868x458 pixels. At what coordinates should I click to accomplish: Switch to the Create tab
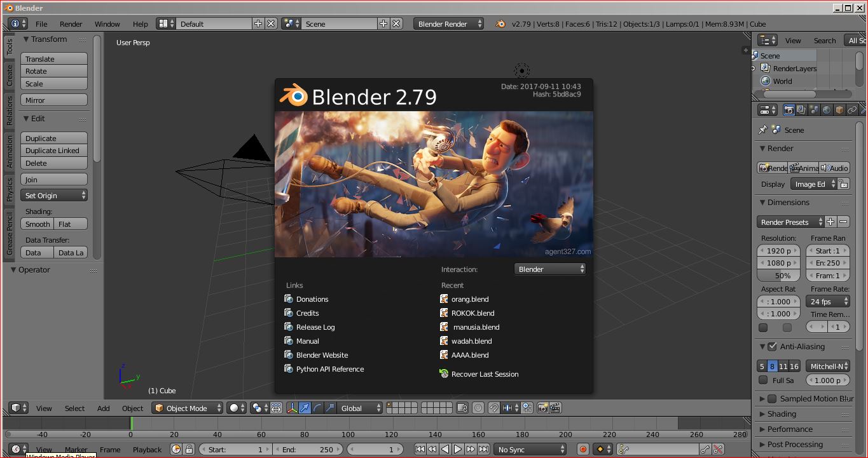10,76
